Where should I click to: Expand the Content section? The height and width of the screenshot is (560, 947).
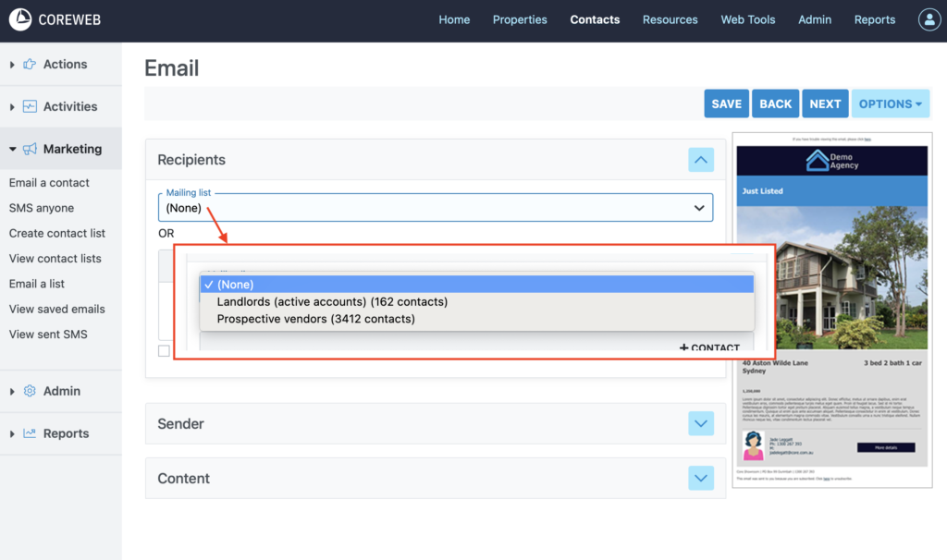point(700,479)
